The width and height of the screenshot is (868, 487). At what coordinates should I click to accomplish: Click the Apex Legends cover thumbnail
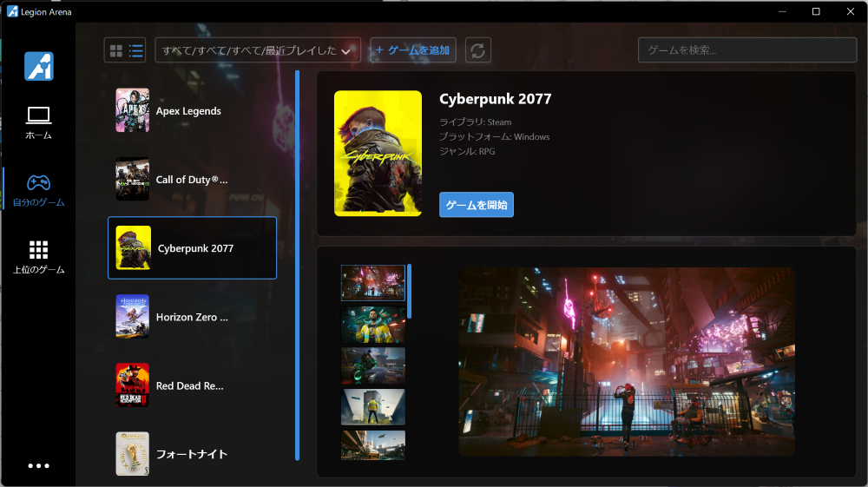[132, 110]
